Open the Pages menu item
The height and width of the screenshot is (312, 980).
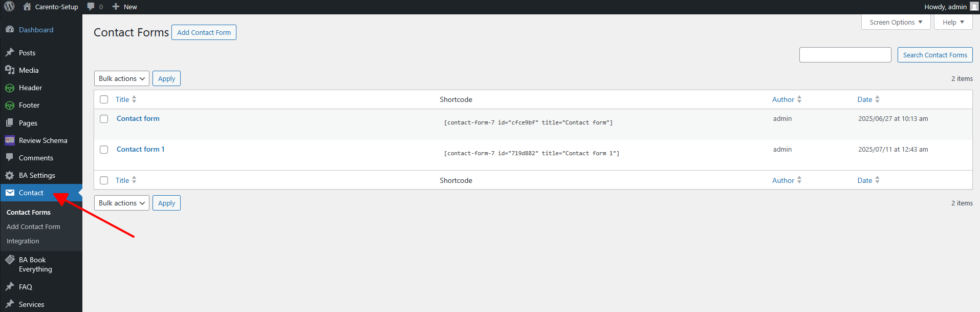coord(28,123)
